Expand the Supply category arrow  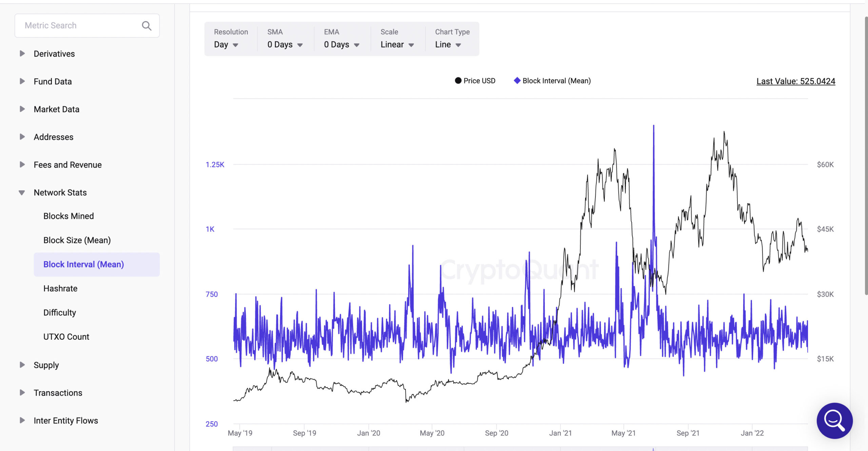(22, 365)
